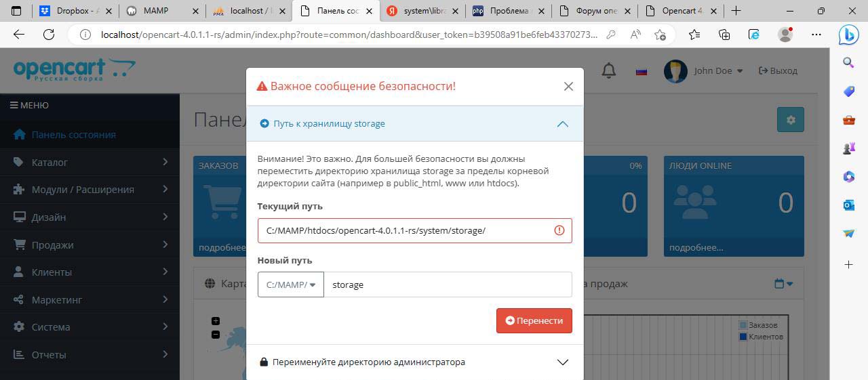Click the Edge sidebar search icon
Viewport: 868px width, 380px height.
848,62
